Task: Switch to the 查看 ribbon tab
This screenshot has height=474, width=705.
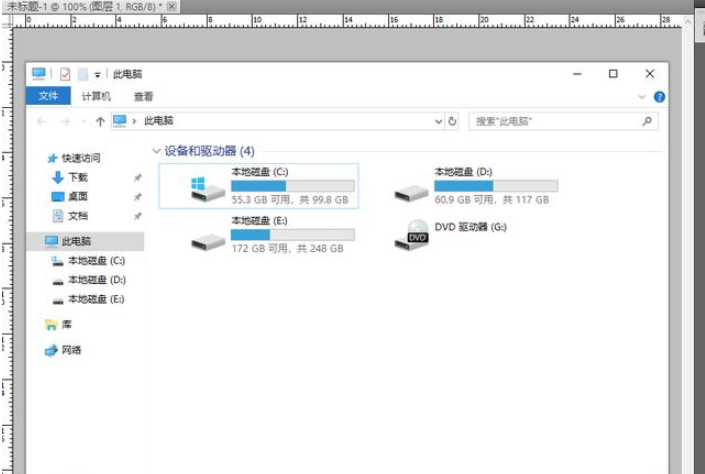Action: point(143,96)
